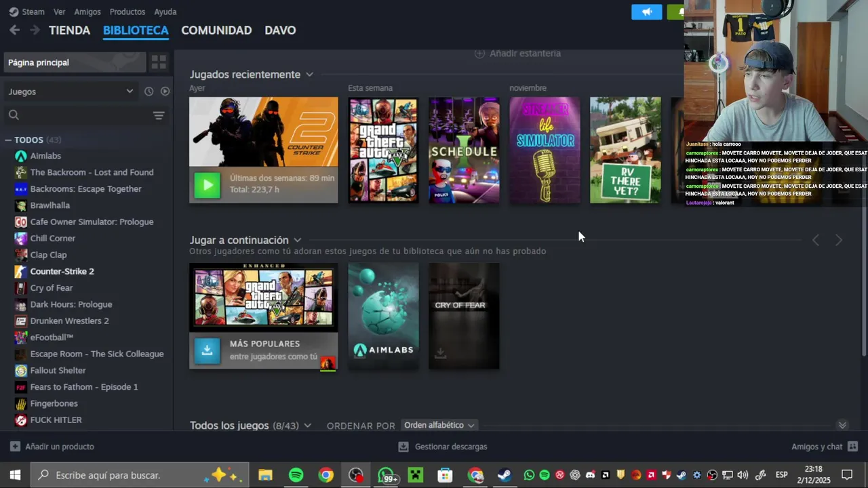
Task: Click Windows Start button
Action: pos(15,475)
